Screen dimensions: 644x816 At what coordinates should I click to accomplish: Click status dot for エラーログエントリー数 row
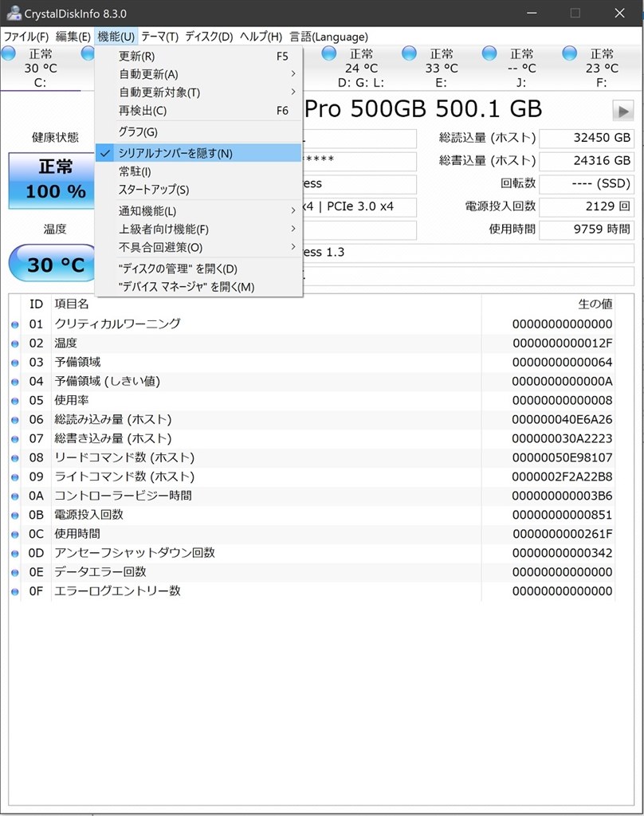pyautogui.click(x=15, y=592)
